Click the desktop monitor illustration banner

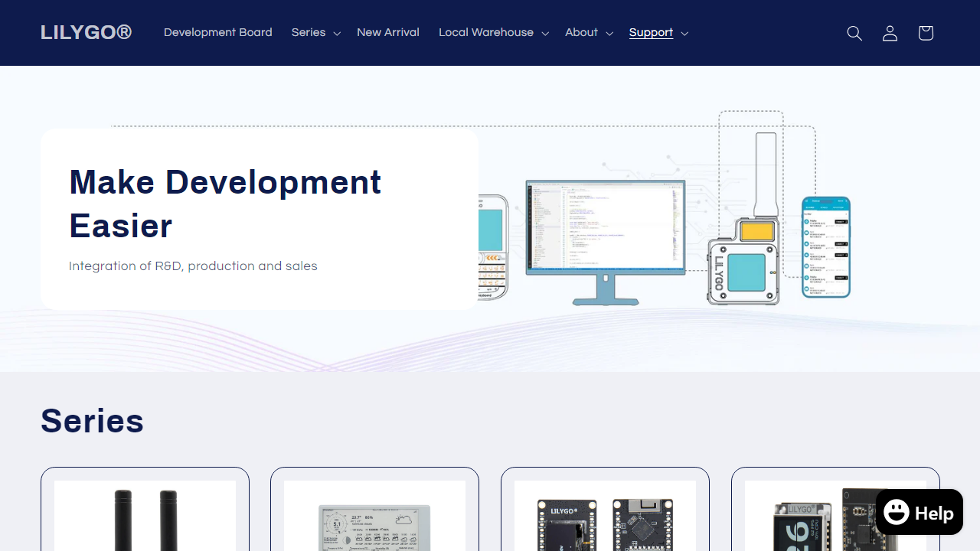click(x=606, y=243)
